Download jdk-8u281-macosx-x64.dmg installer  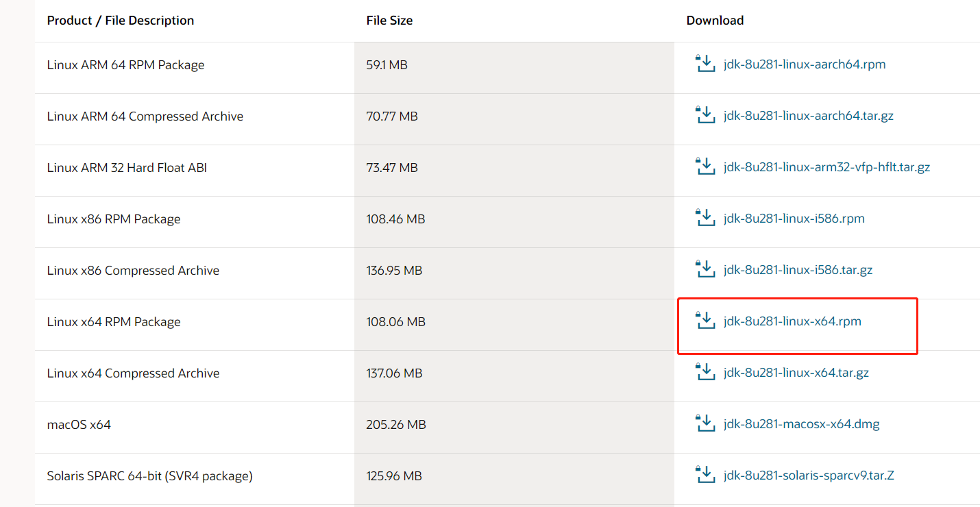tap(802, 424)
